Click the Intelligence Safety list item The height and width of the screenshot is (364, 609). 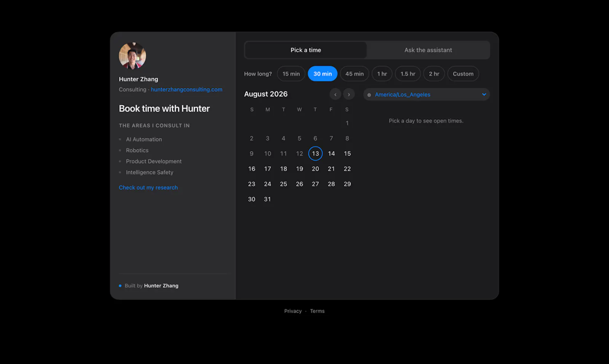tap(150, 172)
